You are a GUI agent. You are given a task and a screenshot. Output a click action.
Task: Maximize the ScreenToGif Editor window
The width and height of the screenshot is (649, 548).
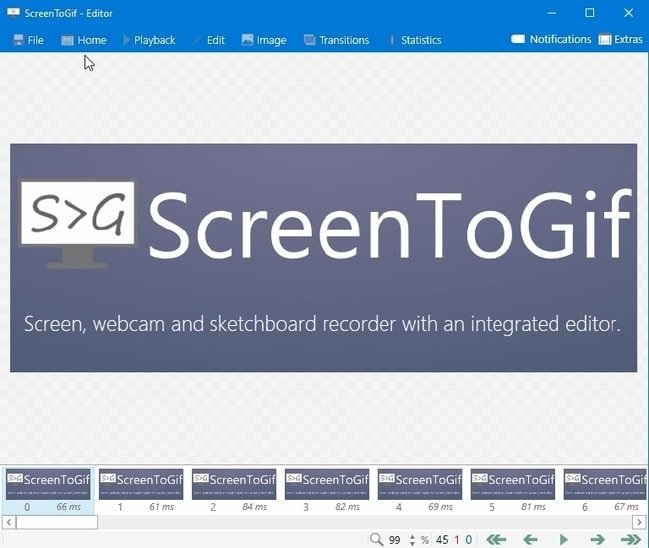589,13
